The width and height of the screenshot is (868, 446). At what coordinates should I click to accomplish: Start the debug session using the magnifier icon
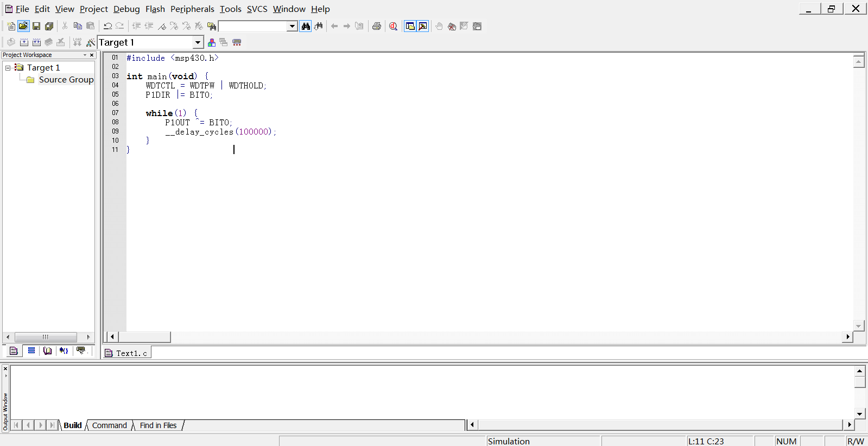(x=393, y=26)
